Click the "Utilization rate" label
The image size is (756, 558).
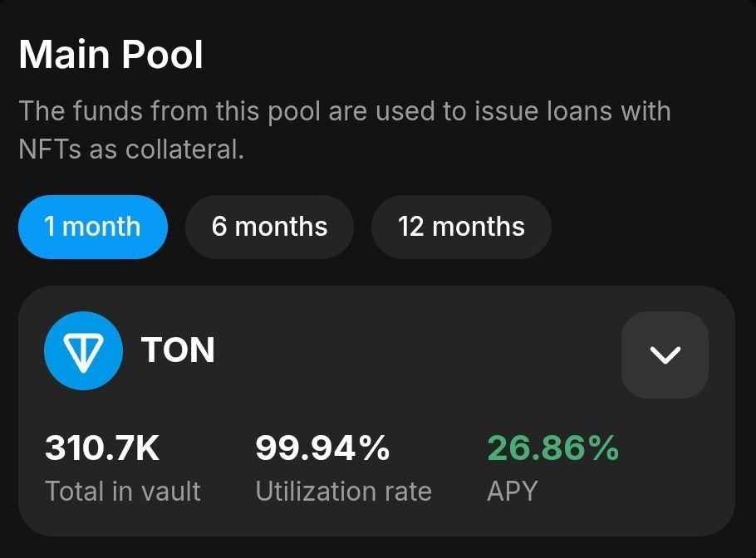(x=344, y=492)
